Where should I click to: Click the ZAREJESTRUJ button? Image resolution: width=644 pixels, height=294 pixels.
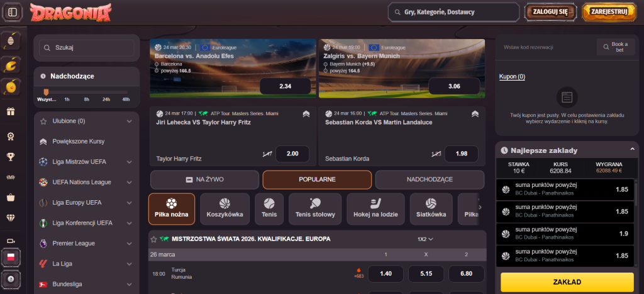click(x=609, y=12)
